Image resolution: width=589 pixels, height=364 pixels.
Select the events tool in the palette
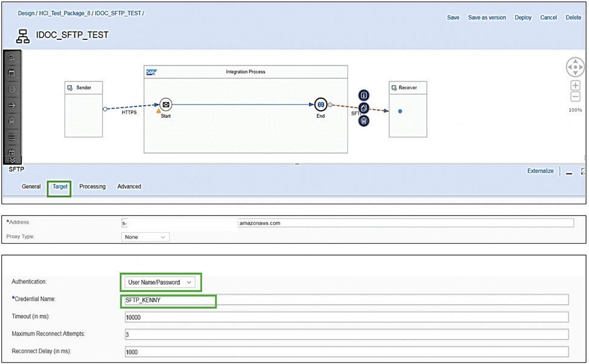[11, 89]
